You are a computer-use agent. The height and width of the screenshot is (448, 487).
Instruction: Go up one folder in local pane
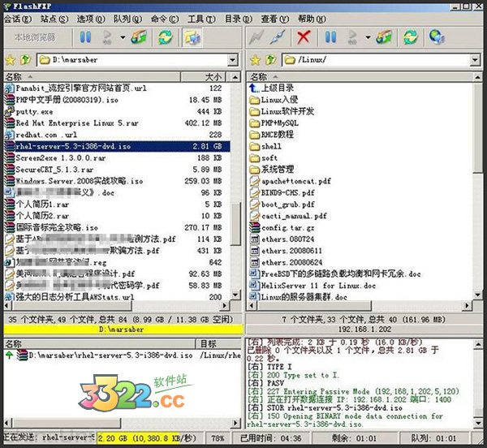point(24,60)
